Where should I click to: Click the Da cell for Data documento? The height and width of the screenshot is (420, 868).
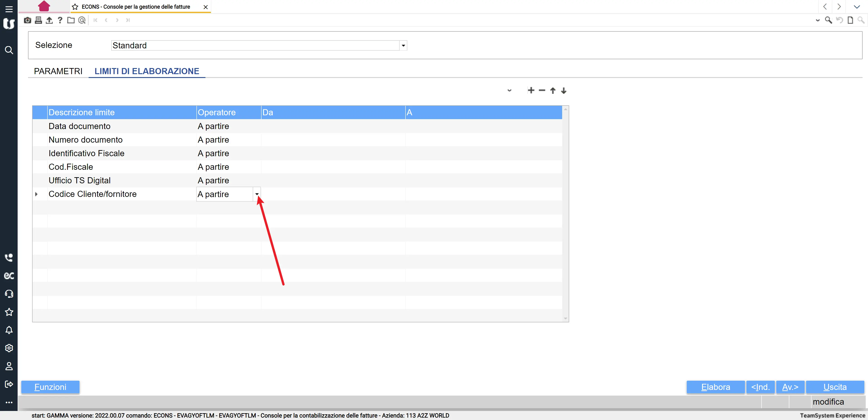point(333,126)
